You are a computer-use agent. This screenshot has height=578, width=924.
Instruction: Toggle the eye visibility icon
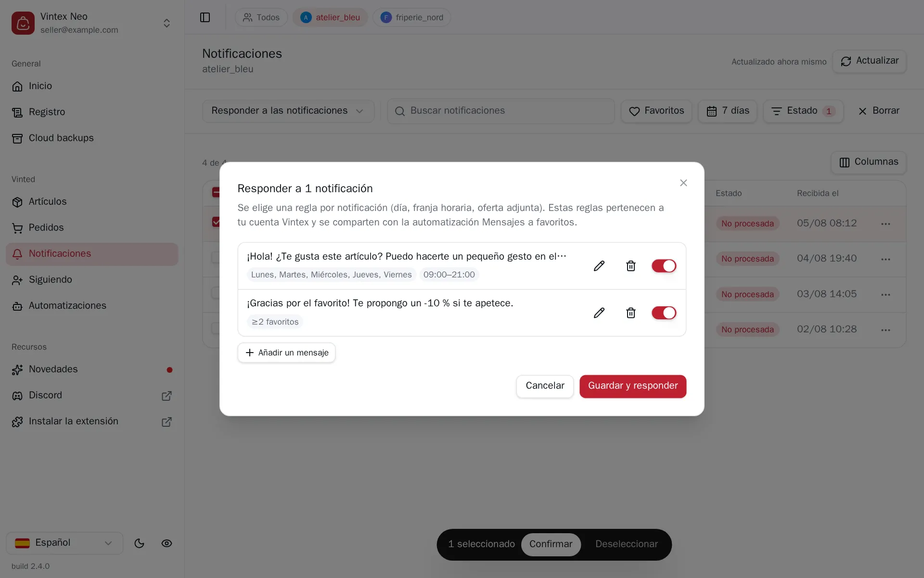coord(167,543)
